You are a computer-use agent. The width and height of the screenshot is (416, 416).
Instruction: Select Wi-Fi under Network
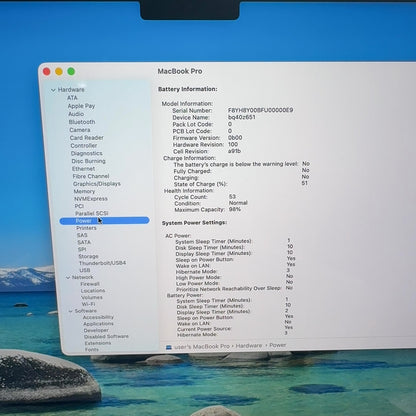(89, 304)
